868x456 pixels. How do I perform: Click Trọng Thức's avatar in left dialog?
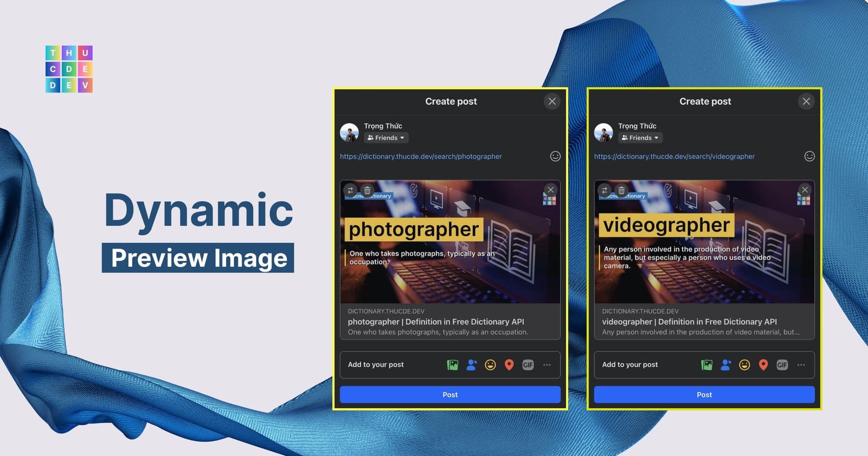pyautogui.click(x=349, y=132)
